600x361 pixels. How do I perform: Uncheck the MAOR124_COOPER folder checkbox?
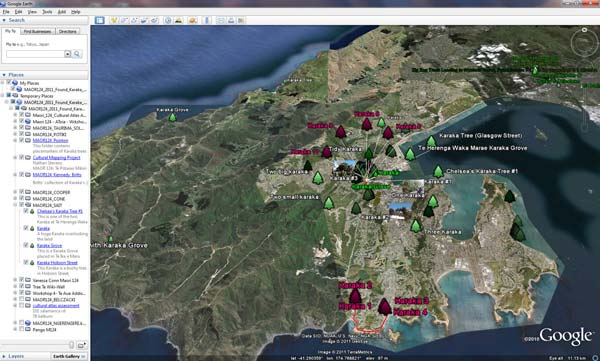22,192
